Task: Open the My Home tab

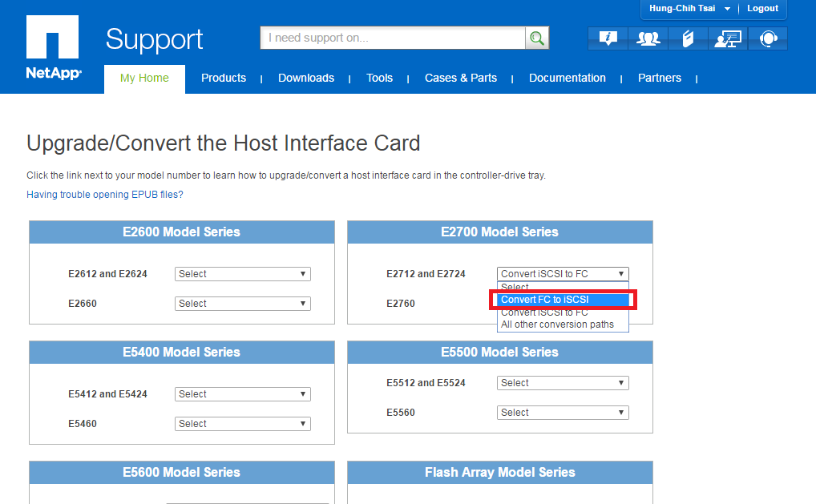Action: point(144,79)
